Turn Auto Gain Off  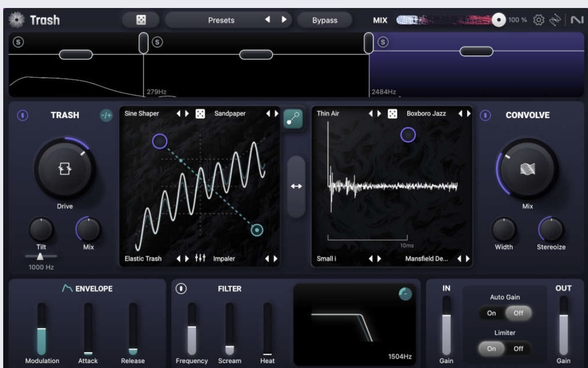click(x=518, y=313)
